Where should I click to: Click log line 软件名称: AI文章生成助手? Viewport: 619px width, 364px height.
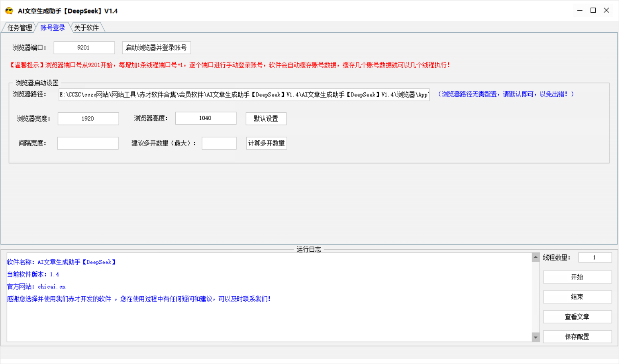(x=62, y=262)
